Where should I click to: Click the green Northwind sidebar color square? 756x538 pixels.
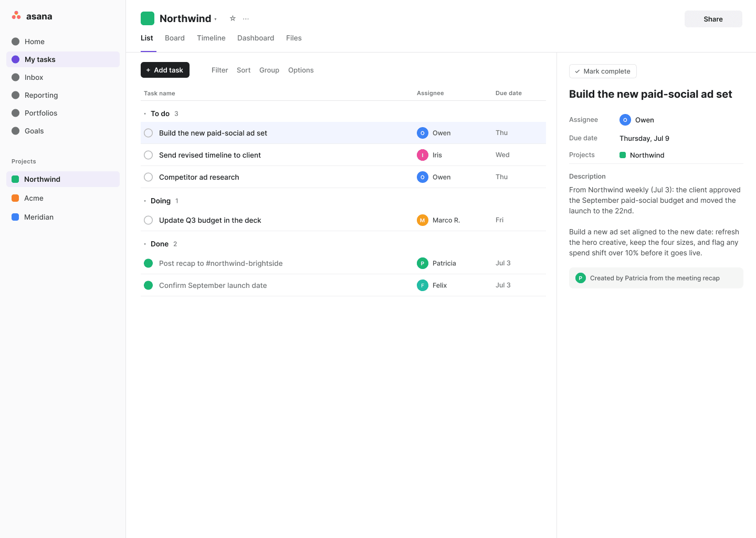click(x=15, y=179)
